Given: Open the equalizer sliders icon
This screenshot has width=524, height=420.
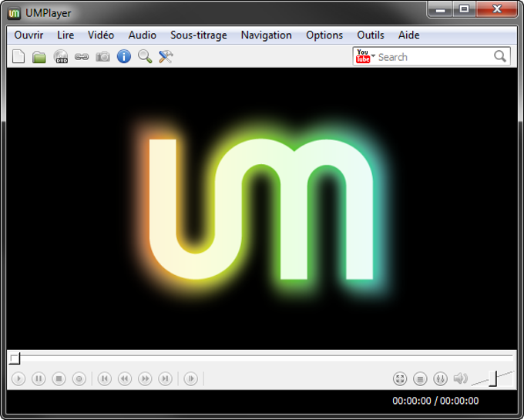Looking at the screenshot, I should [441, 378].
